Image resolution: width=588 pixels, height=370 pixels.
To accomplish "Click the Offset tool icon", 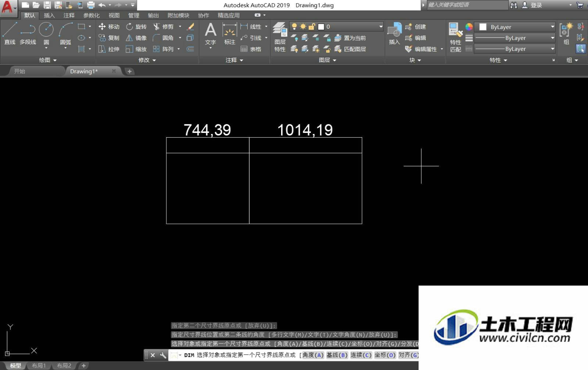I will click(x=190, y=49).
